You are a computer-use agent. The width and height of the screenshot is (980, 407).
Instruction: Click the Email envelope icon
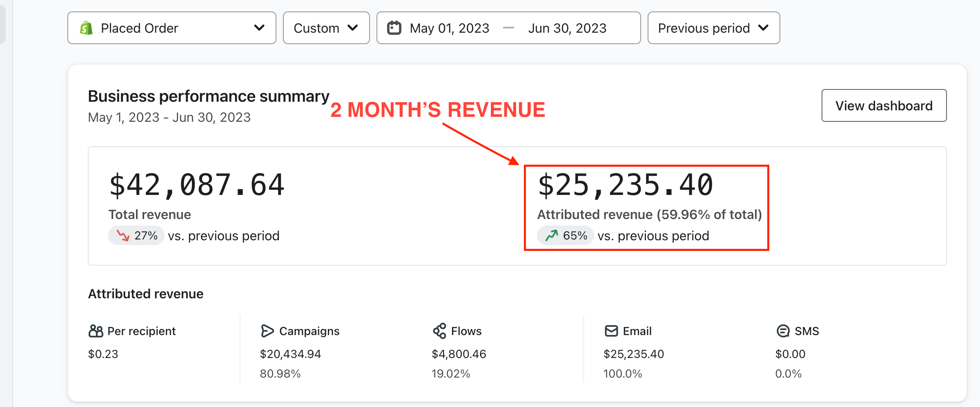611,331
